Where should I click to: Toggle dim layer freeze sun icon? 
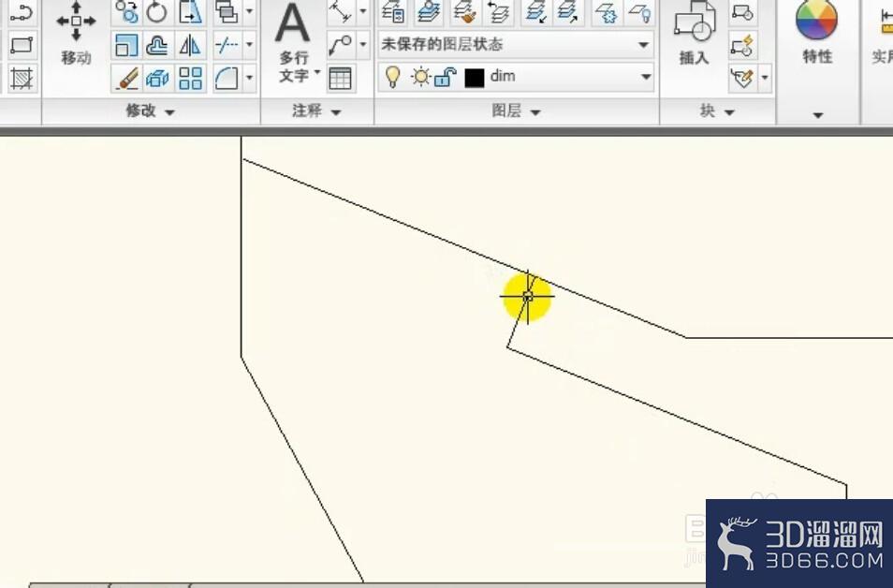click(421, 77)
